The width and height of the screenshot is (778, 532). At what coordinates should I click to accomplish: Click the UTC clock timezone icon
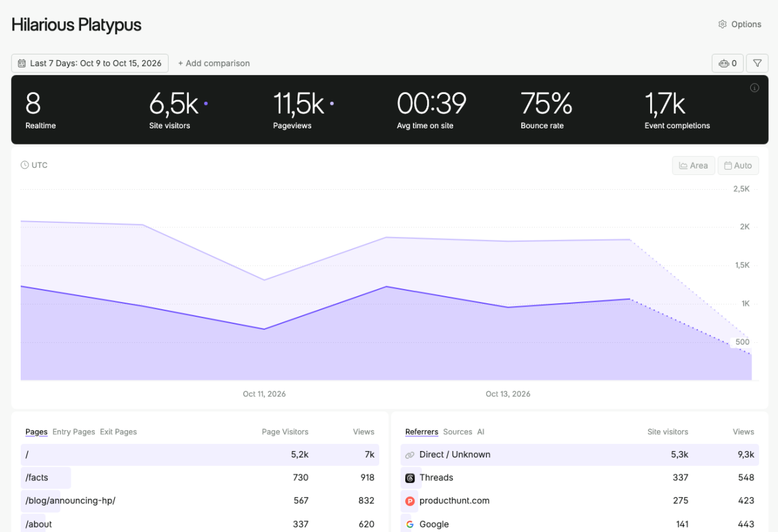coord(25,165)
